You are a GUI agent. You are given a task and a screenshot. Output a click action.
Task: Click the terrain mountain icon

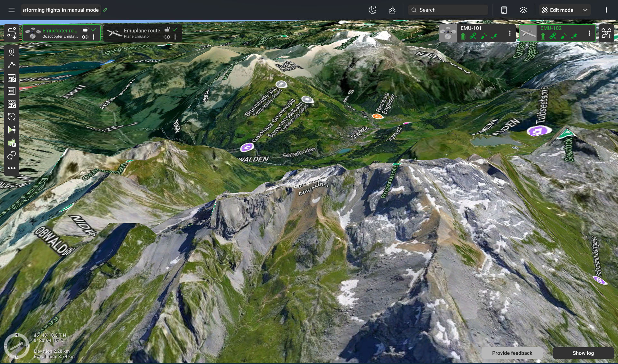coord(392,10)
